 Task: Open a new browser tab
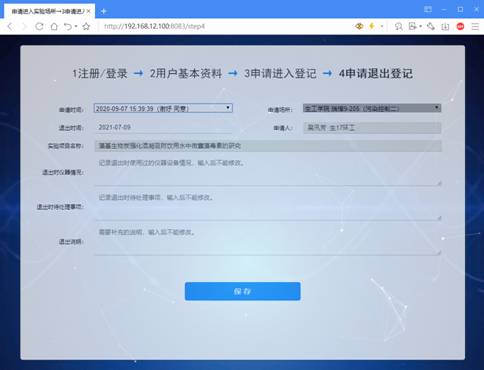point(103,11)
